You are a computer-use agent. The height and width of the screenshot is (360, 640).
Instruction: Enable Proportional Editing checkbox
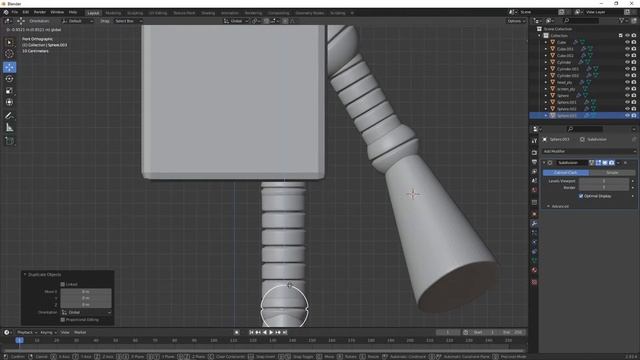click(x=62, y=320)
